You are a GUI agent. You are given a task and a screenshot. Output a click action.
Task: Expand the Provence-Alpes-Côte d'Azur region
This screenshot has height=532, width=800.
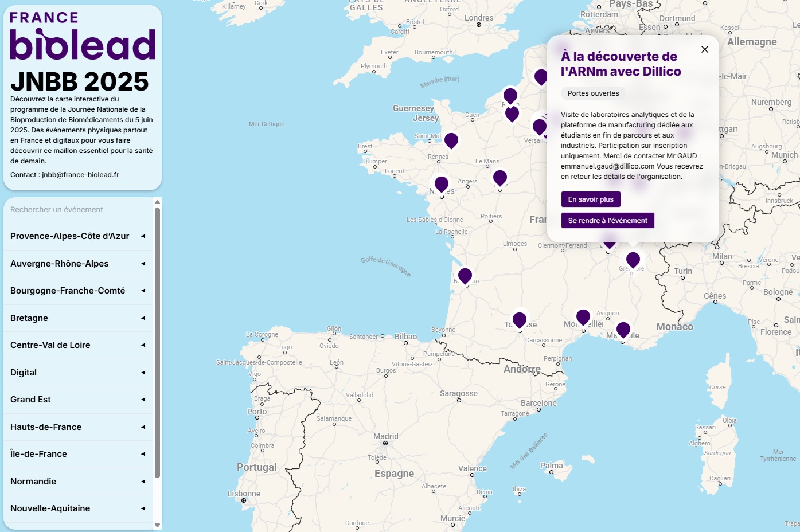click(x=79, y=236)
